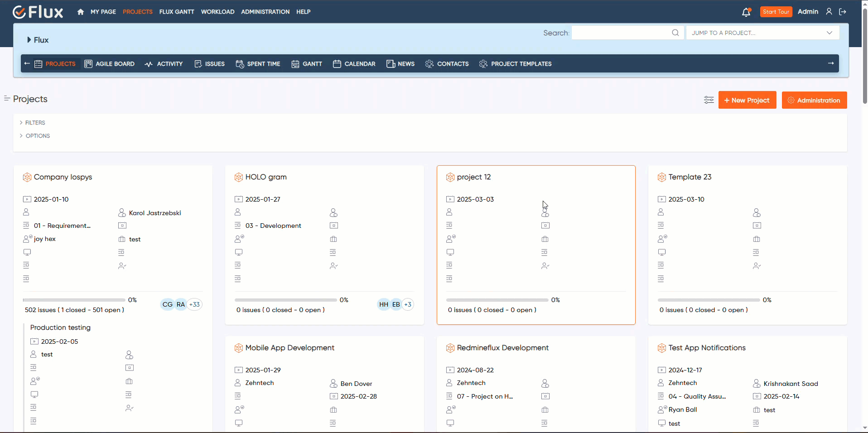Click HOLO gram project cube icon
Viewport: 868px width, 433px height.
(239, 177)
